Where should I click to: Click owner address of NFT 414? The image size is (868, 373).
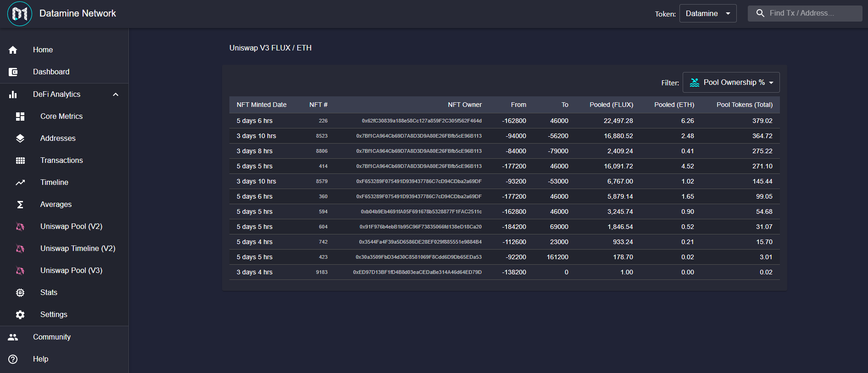coord(419,167)
